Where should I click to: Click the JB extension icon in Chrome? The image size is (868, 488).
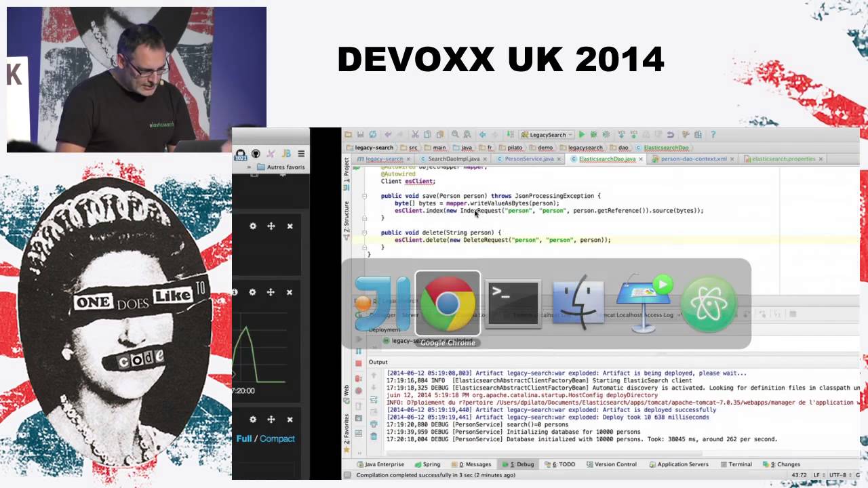pyautogui.click(x=286, y=154)
